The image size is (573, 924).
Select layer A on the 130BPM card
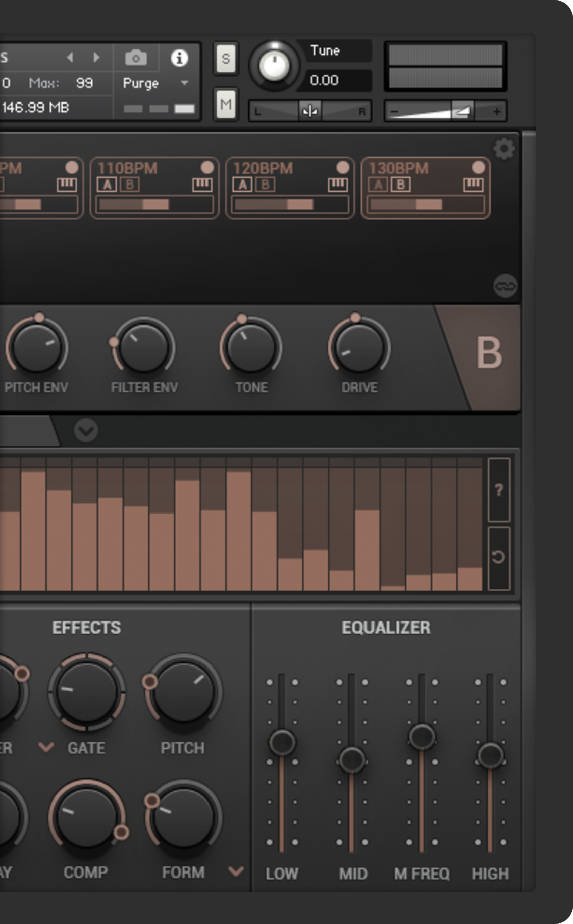tap(378, 185)
